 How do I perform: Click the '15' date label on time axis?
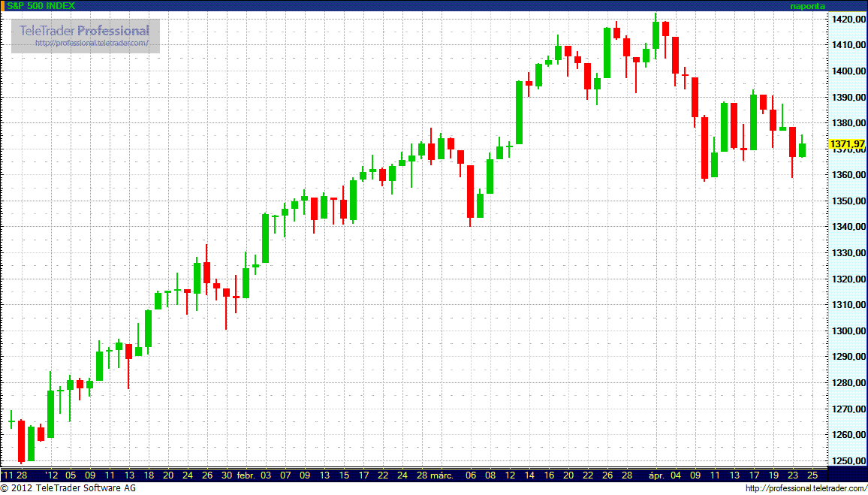pyautogui.click(x=344, y=475)
